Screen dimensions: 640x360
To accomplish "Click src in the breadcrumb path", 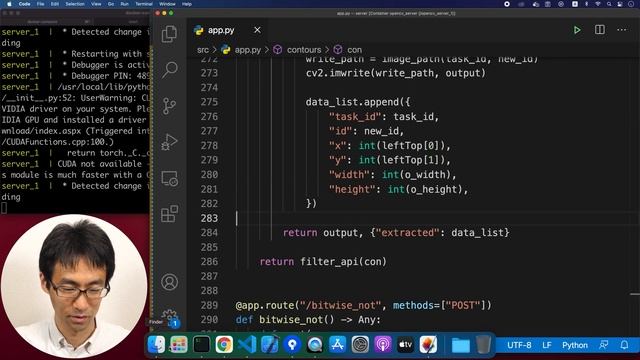I will (203, 50).
